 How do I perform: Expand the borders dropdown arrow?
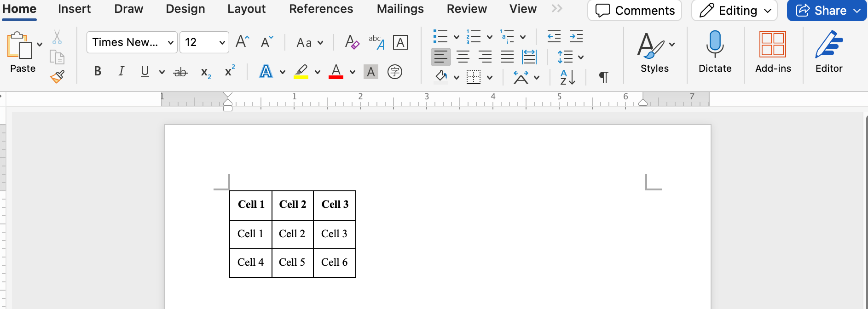tap(490, 77)
